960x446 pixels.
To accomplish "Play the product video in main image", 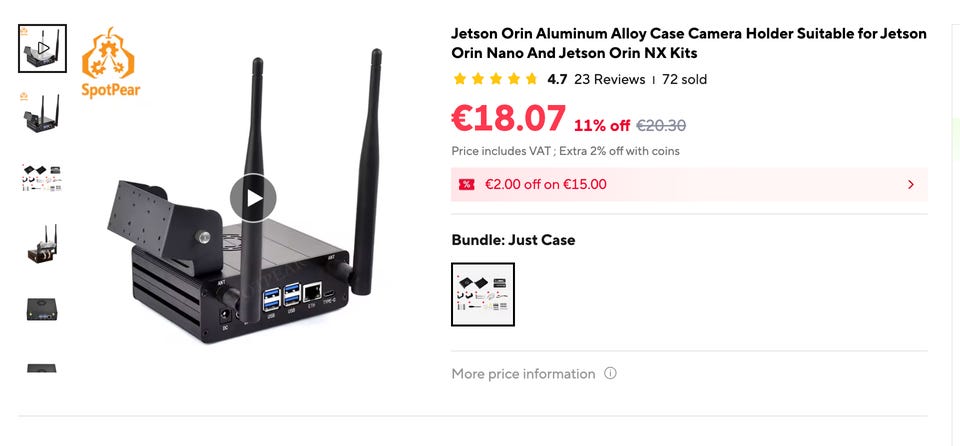I will click(x=253, y=198).
